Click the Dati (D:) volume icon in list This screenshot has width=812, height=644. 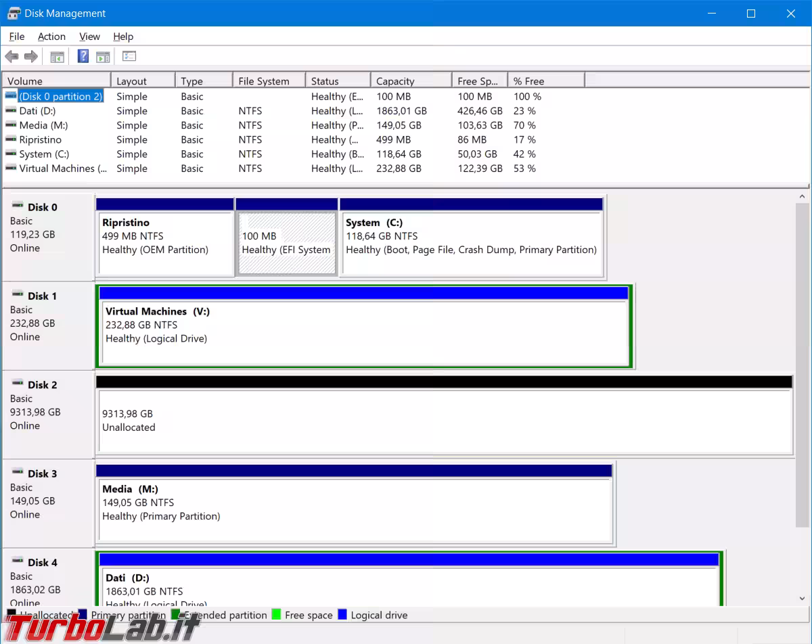11,111
